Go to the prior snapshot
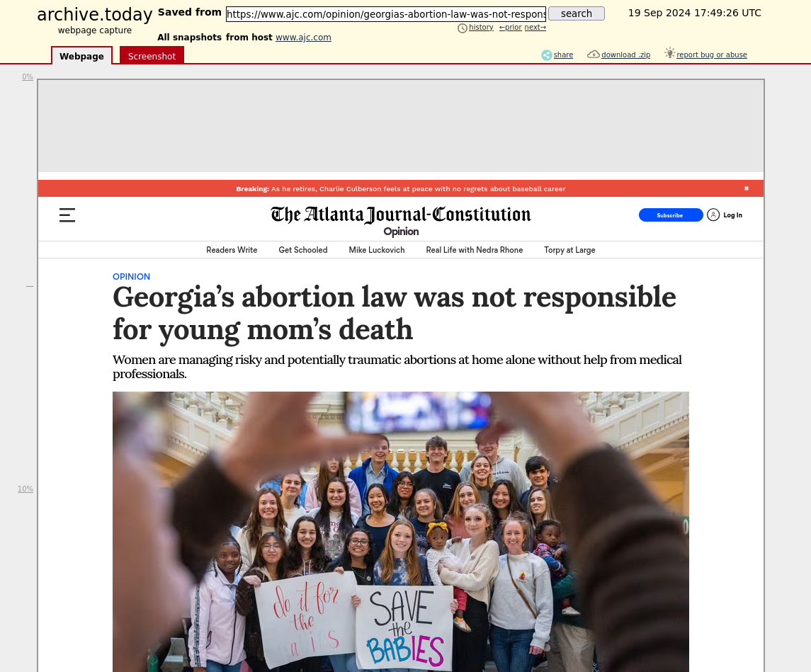 click(510, 28)
